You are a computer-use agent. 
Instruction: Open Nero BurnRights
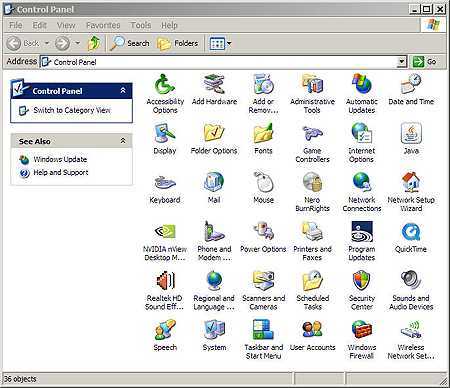tap(312, 192)
